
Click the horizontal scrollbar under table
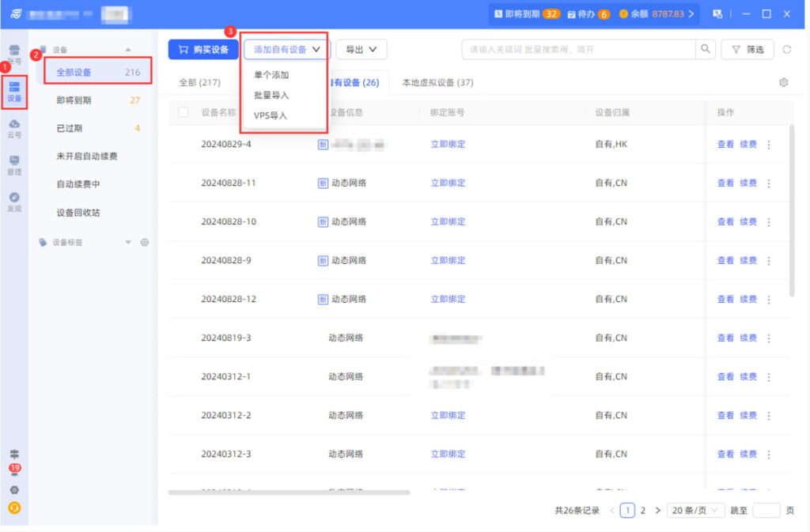coord(290,492)
